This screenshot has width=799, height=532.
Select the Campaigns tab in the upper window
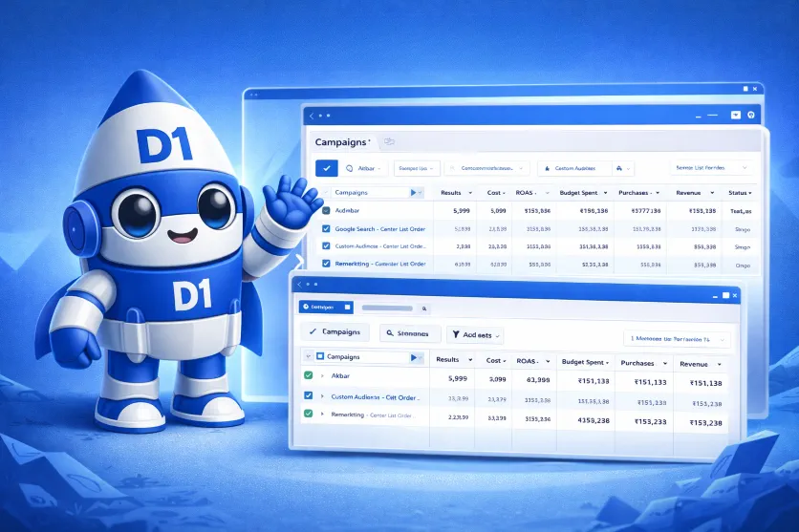point(342,142)
